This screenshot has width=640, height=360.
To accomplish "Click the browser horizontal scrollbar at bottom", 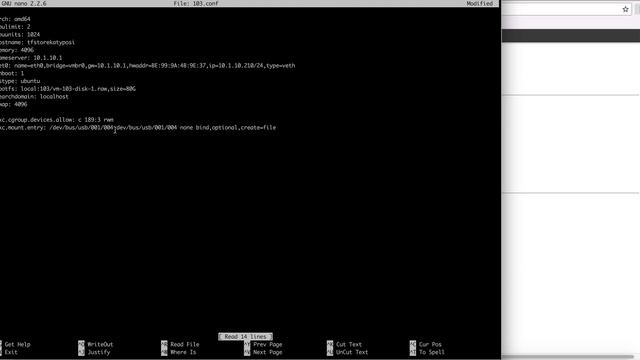I will point(567,357).
